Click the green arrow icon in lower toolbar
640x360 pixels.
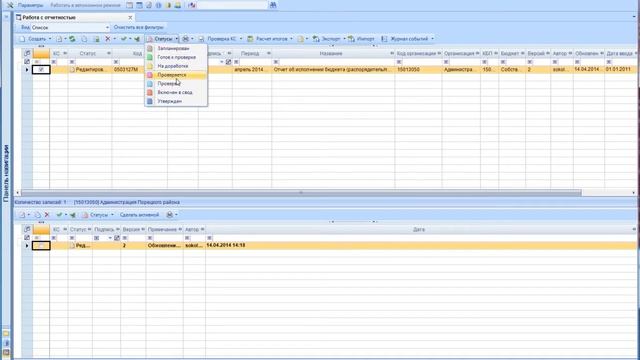(73, 215)
